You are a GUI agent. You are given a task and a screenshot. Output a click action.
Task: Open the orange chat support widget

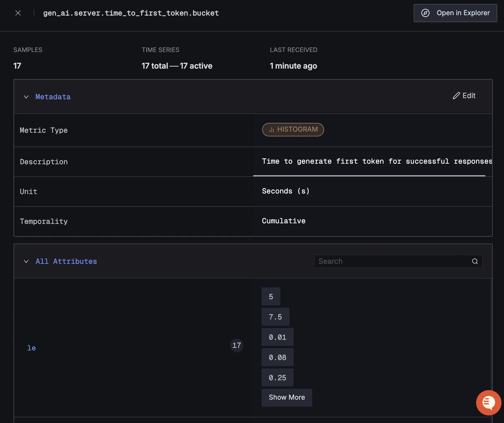pos(489,402)
